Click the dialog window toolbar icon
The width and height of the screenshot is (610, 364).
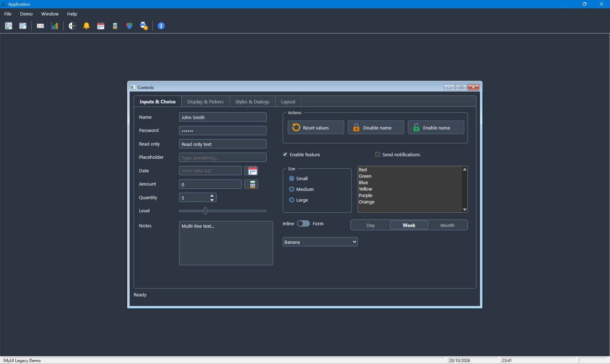(x=23, y=26)
